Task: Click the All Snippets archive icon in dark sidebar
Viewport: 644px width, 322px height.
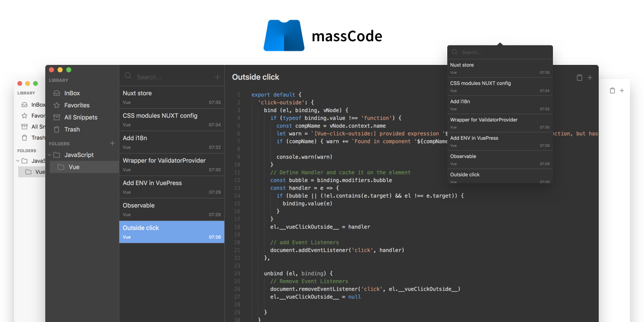Action: 56,117
